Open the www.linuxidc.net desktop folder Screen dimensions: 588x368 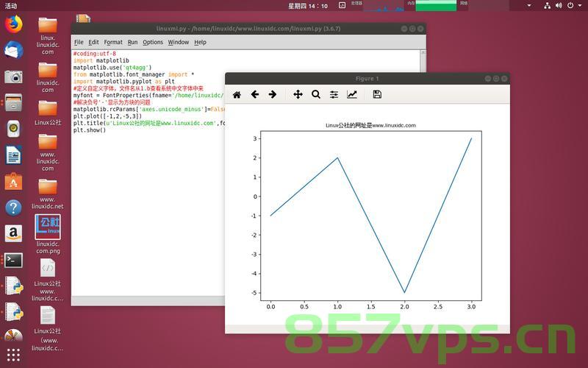[48, 194]
